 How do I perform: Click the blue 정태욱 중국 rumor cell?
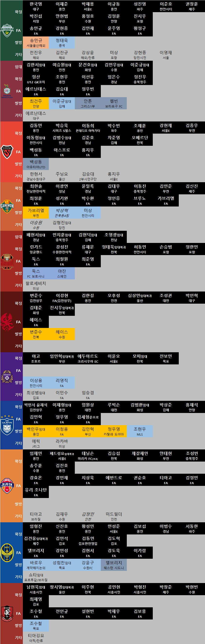[62, 43]
